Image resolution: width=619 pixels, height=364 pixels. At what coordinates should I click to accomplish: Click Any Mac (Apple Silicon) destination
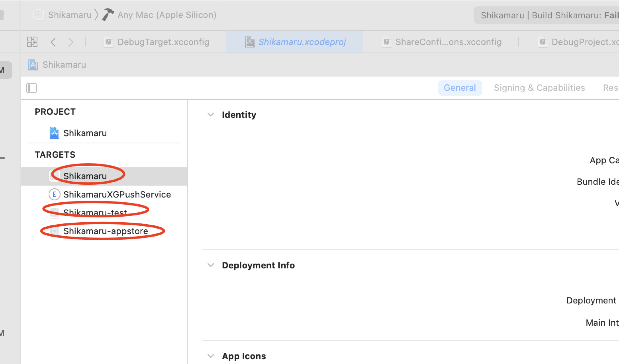pyautogui.click(x=167, y=15)
